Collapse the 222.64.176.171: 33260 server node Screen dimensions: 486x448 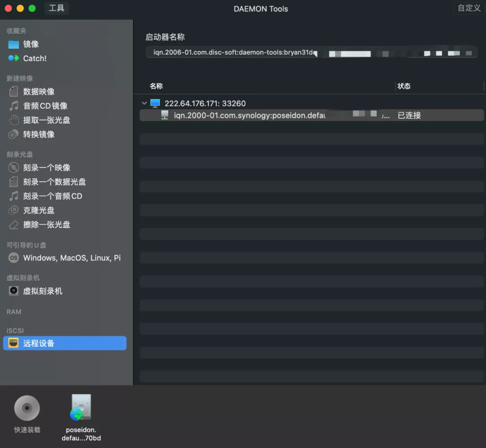pyautogui.click(x=144, y=103)
